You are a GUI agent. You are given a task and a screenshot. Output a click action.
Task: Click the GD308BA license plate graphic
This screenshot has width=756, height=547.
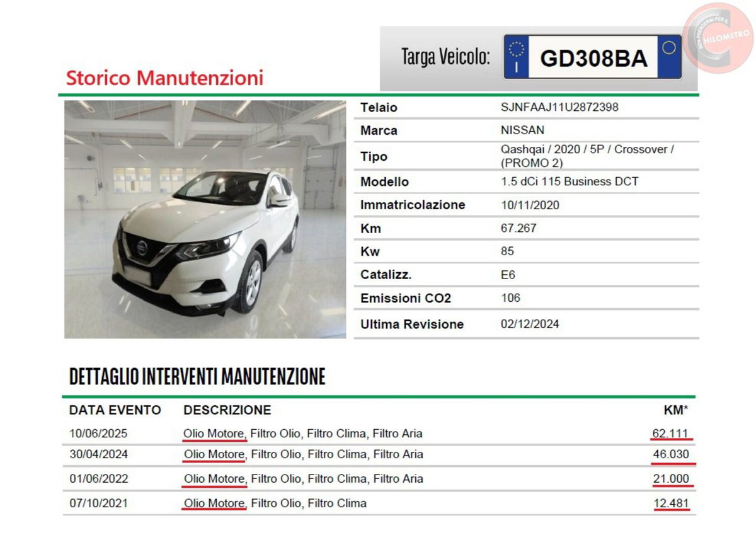(x=593, y=57)
